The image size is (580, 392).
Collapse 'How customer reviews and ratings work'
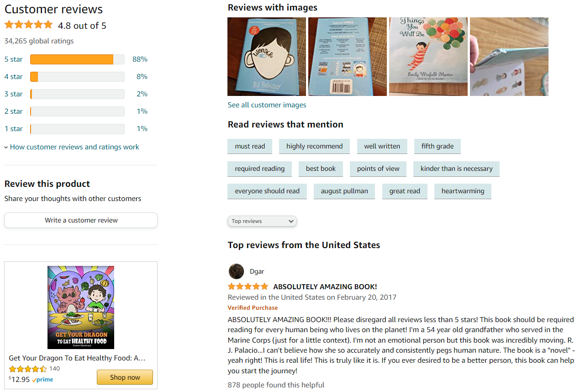point(71,147)
